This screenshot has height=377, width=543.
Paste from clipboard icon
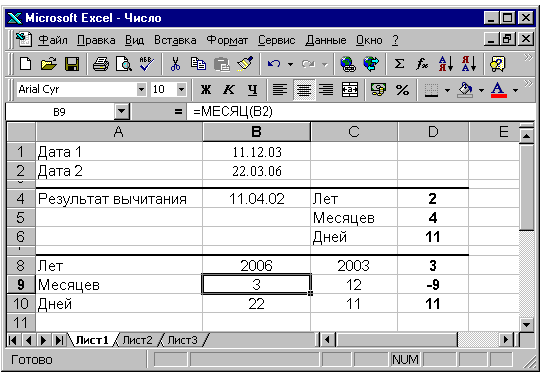coord(222,64)
